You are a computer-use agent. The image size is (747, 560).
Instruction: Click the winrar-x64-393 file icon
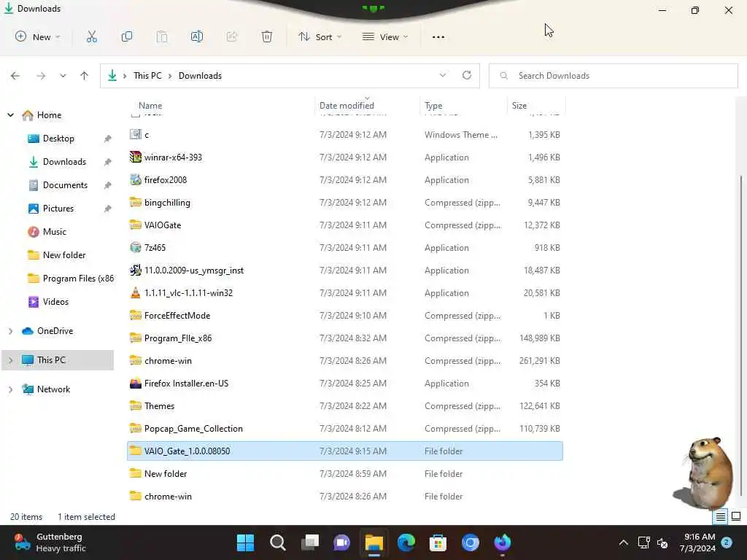click(x=135, y=157)
